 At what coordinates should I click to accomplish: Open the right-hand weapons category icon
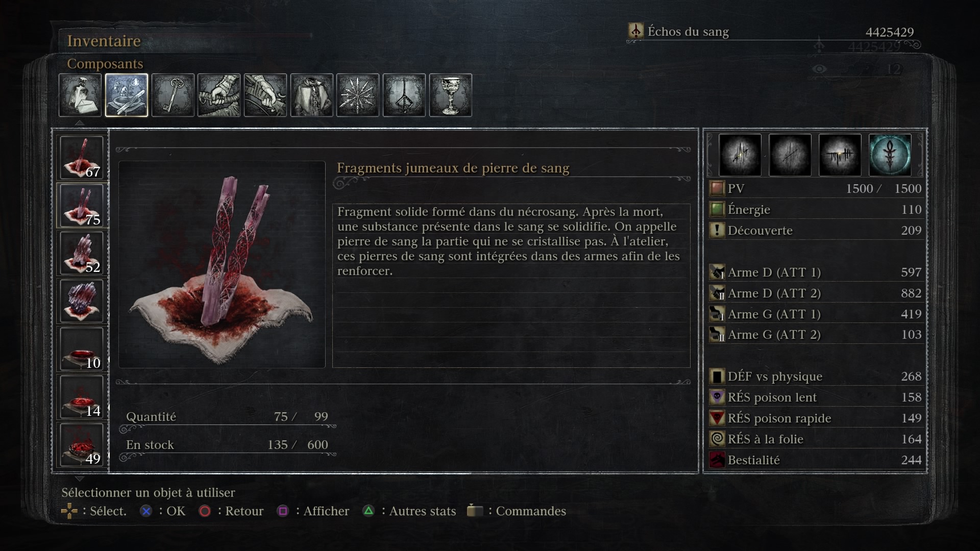pyautogui.click(x=219, y=95)
